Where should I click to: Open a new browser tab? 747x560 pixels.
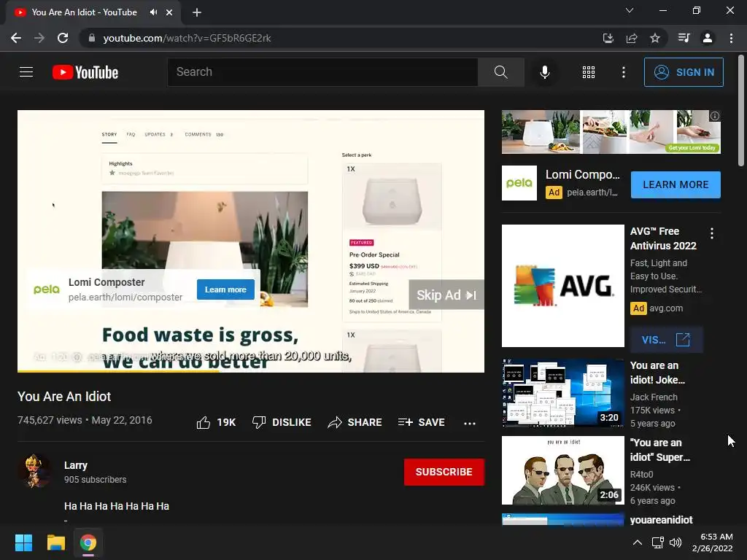(197, 12)
